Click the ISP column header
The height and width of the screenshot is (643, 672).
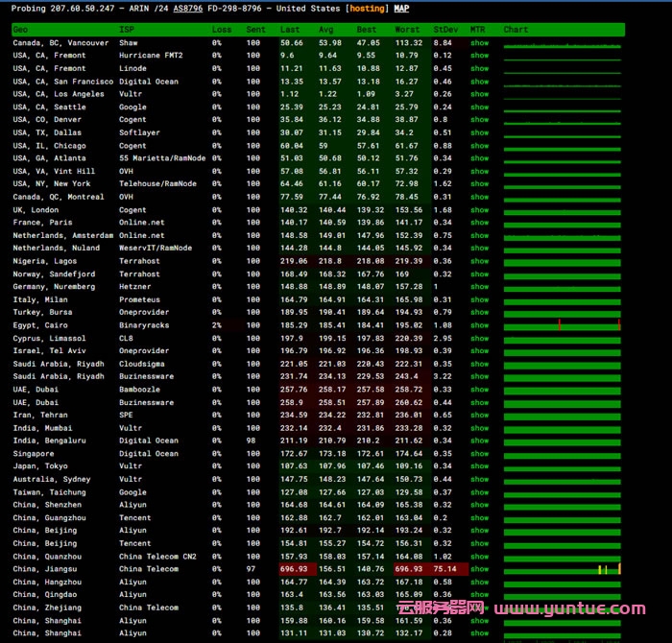tap(127, 30)
